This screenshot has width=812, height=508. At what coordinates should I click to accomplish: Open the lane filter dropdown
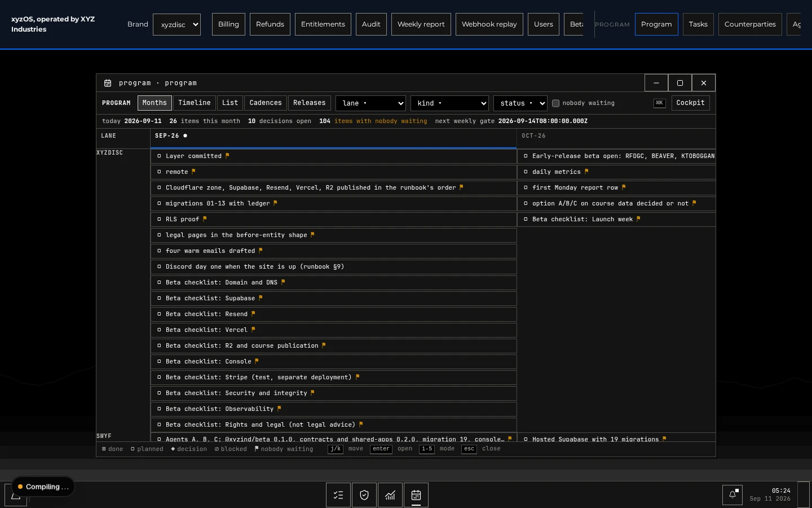370,103
